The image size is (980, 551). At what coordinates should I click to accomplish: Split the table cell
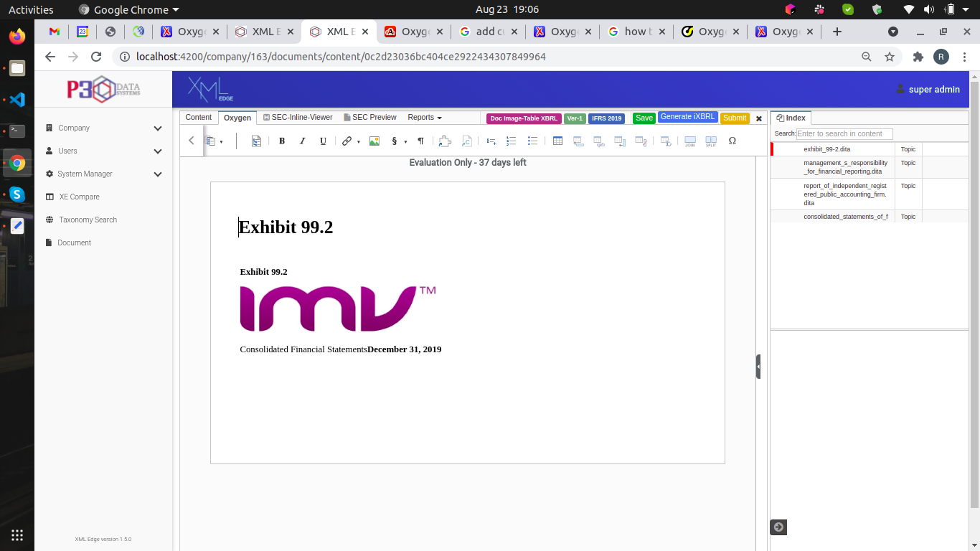coord(711,141)
